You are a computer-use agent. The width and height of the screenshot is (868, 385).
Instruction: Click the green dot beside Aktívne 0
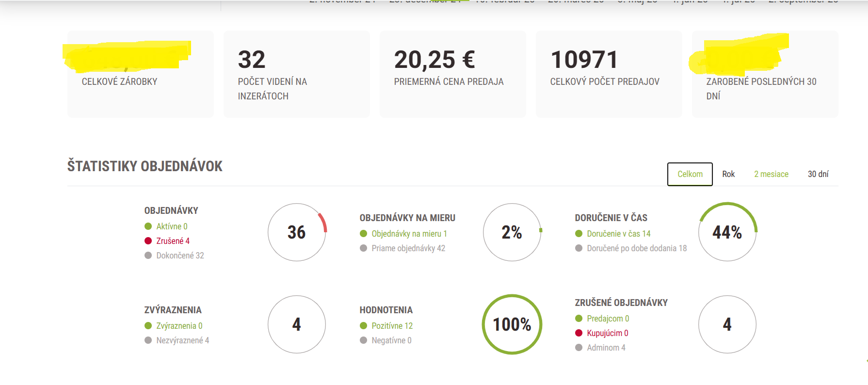click(148, 226)
